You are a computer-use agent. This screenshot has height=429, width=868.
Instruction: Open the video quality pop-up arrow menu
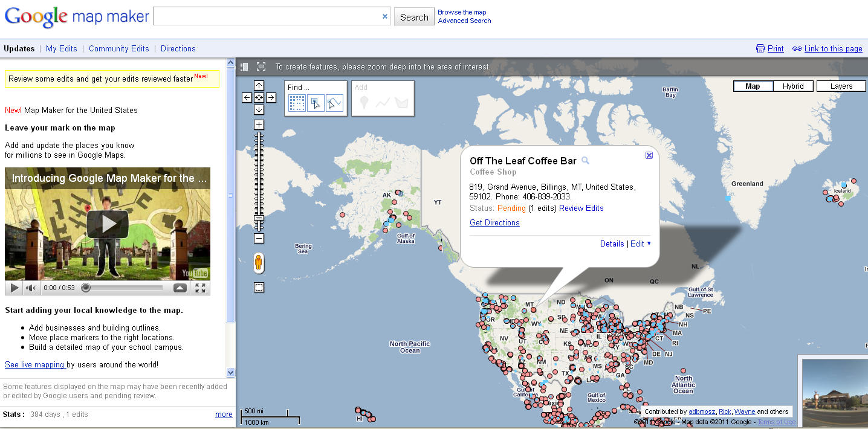tap(180, 288)
